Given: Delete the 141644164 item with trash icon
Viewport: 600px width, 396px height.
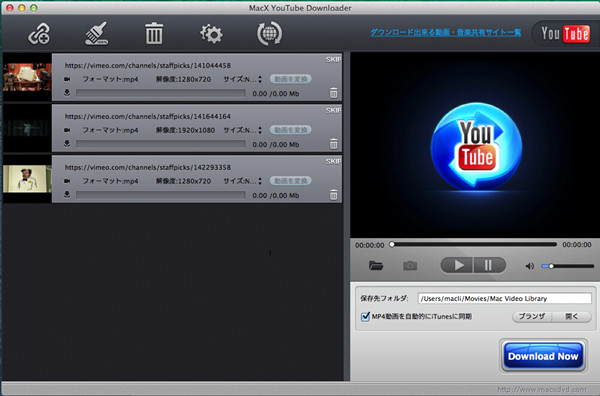Looking at the screenshot, I should [334, 144].
